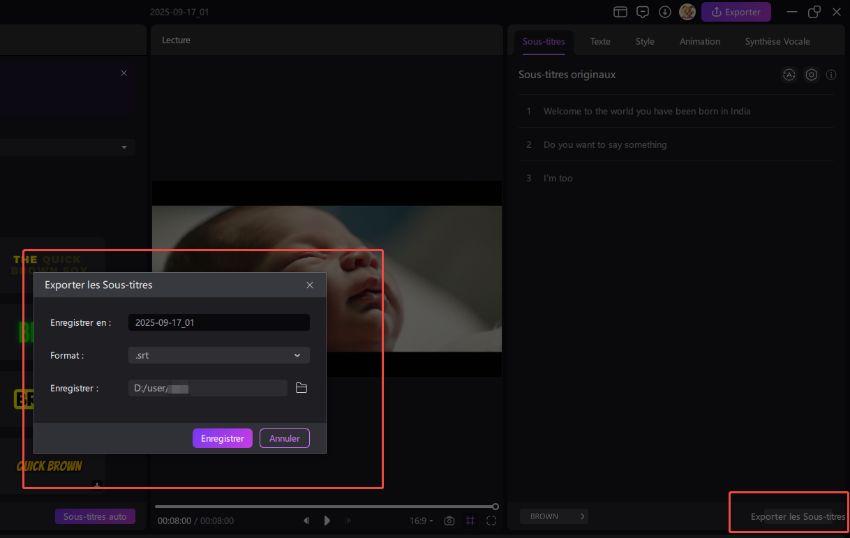Click the folder browse icon in export dialog

301,388
